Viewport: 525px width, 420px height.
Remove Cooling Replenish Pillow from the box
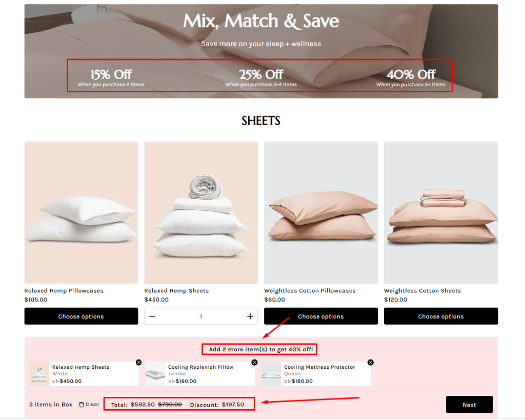[254, 362]
